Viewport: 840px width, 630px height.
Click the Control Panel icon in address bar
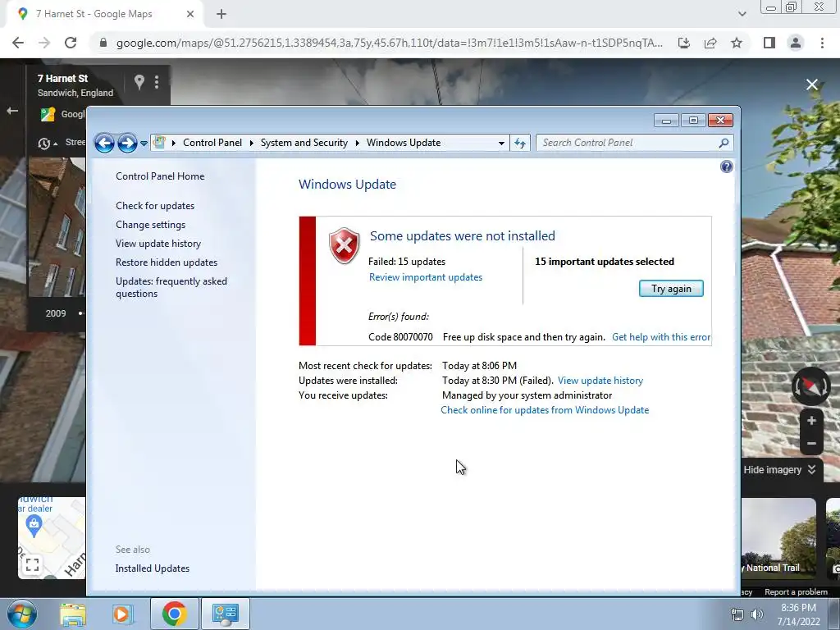[159, 142]
